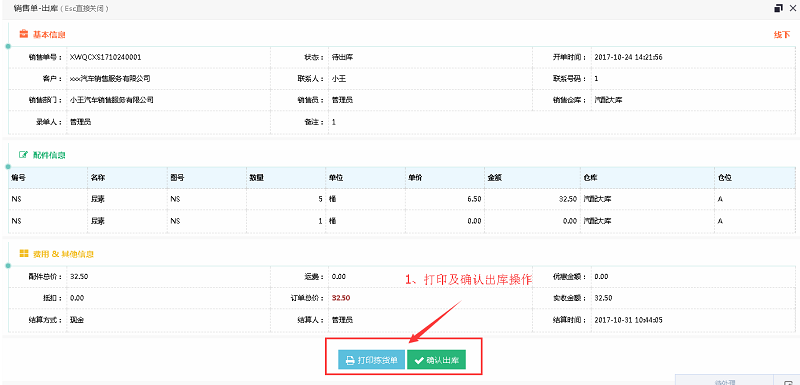800x385 pixels.
Task: Click the 打印拣货单 print button
Action: (x=371, y=360)
